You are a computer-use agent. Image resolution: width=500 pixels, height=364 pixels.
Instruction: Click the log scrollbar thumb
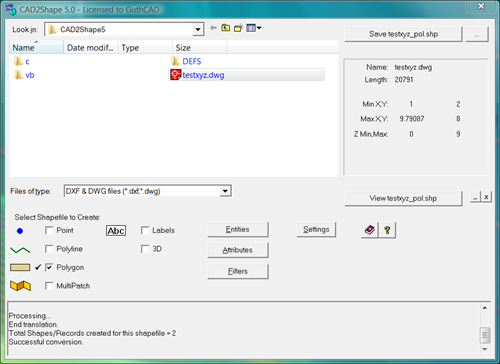485,335
